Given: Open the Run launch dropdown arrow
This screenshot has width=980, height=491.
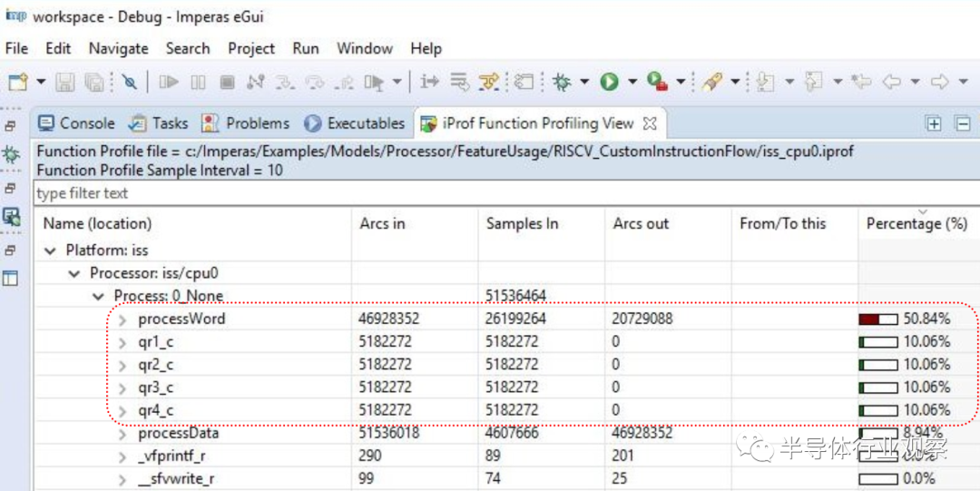Looking at the screenshot, I should point(632,82).
